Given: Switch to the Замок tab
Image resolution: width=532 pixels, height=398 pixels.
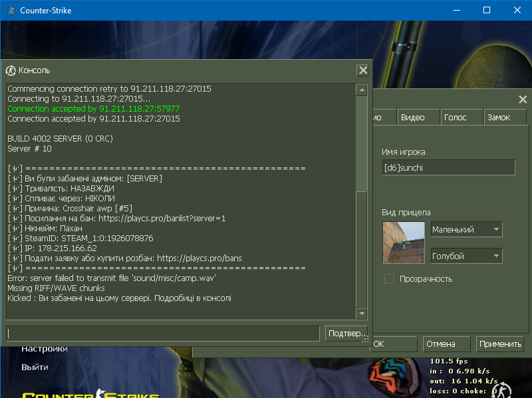Looking at the screenshot, I should [x=505, y=118].
